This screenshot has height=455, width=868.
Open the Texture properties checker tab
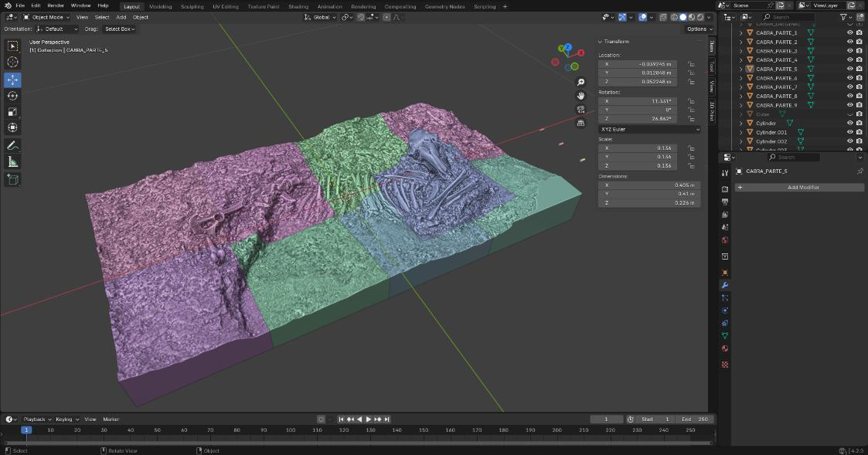pos(725,365)
